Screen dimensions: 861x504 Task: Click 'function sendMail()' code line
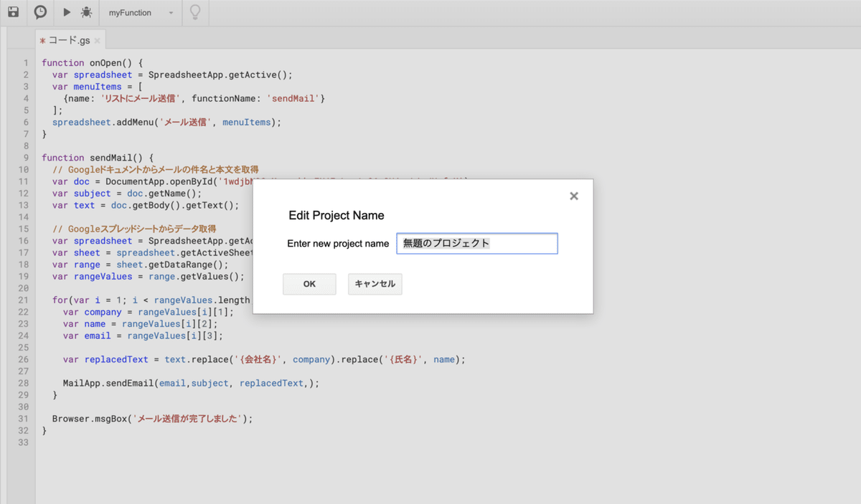click(98, 158)
